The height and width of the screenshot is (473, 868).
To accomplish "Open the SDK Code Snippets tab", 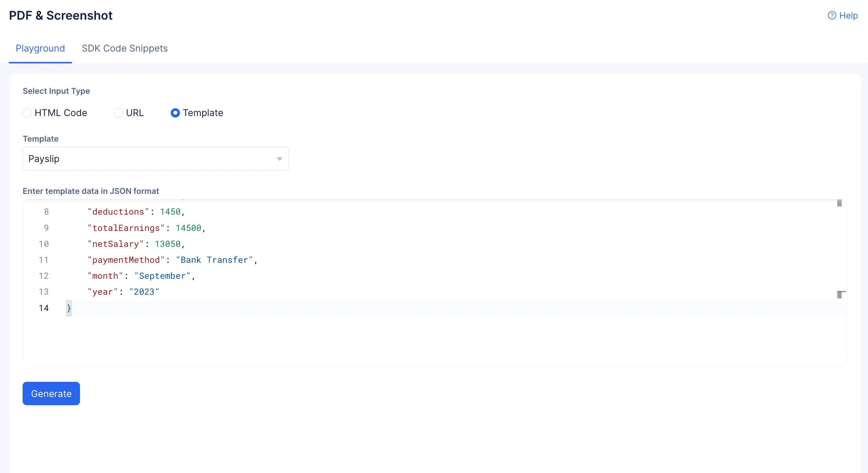I will [124, 49].
